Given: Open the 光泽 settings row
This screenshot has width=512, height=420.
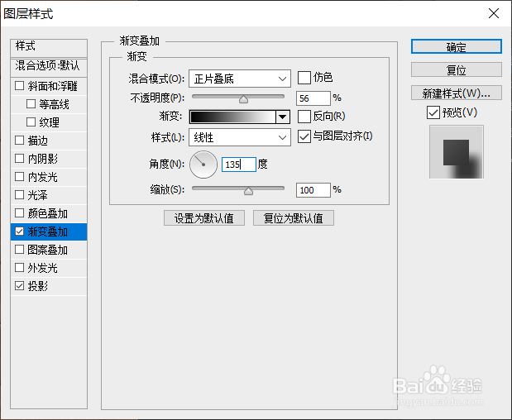Looking at the screenshot, I should coord(49,195).
